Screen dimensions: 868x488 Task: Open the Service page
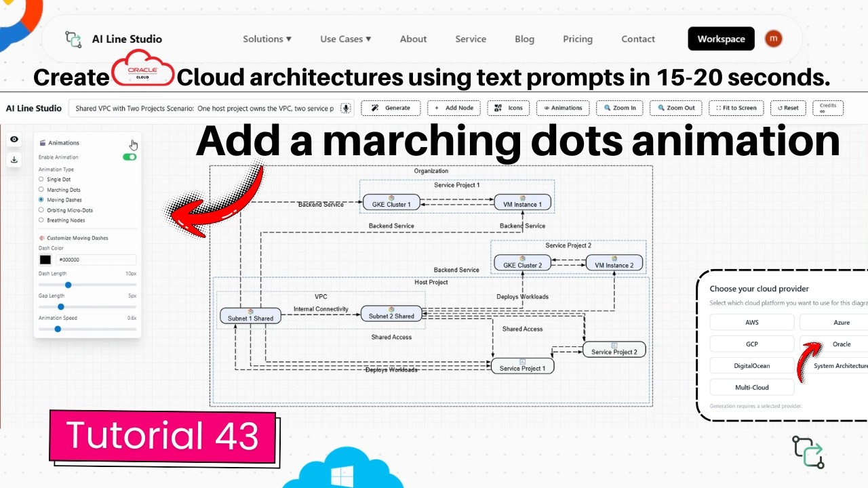(471, 39)
